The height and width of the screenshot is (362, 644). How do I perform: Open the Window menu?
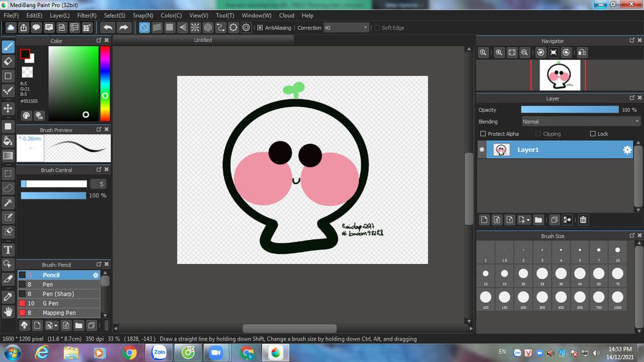coord(257,16)
